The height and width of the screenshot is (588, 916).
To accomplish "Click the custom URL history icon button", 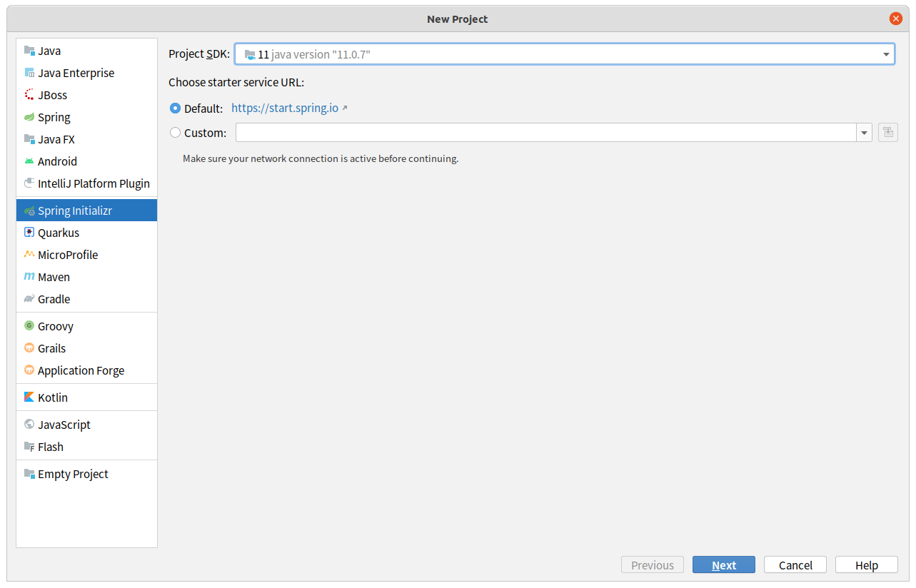I will click(888, 133).
